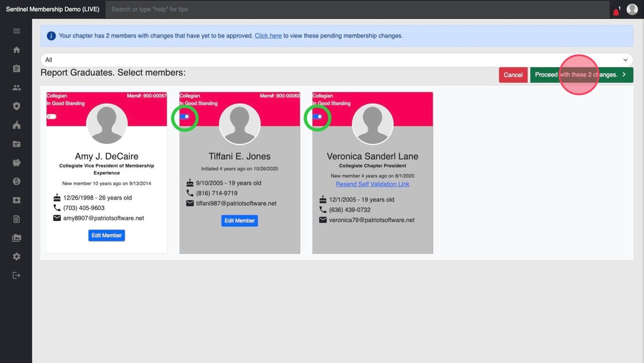Click Collegiate Chapter President title text
The height and width of the screenshot is (363, 644).
pos(373,166)
